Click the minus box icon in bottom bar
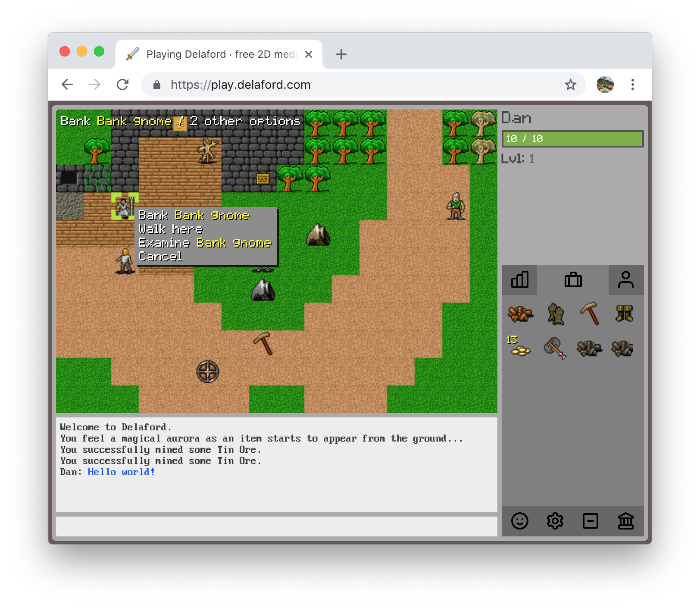 point(591,521)
